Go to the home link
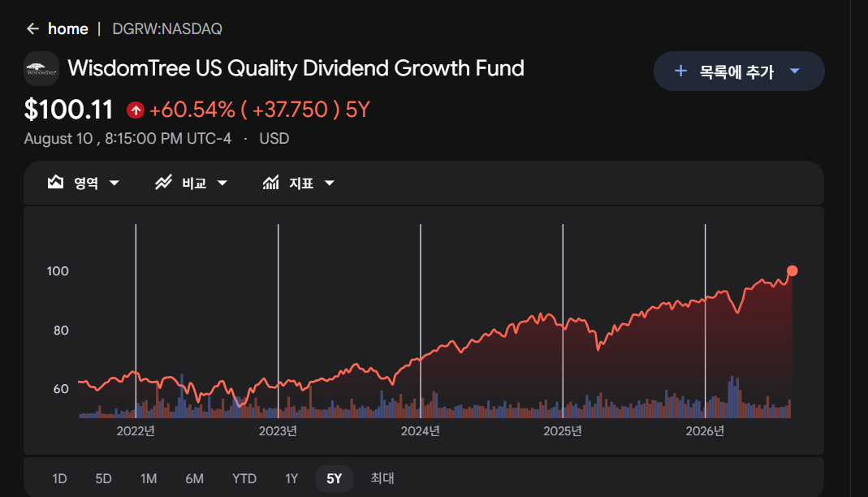The width and height of the screenshot is (868, 497). click(68, 28)
